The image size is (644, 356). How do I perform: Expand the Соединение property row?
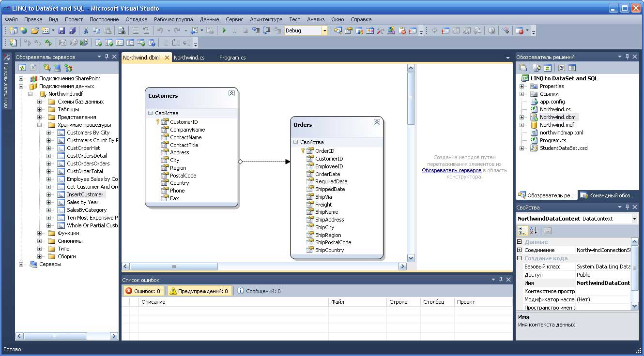pyautogui.click(x=520, y=250)
